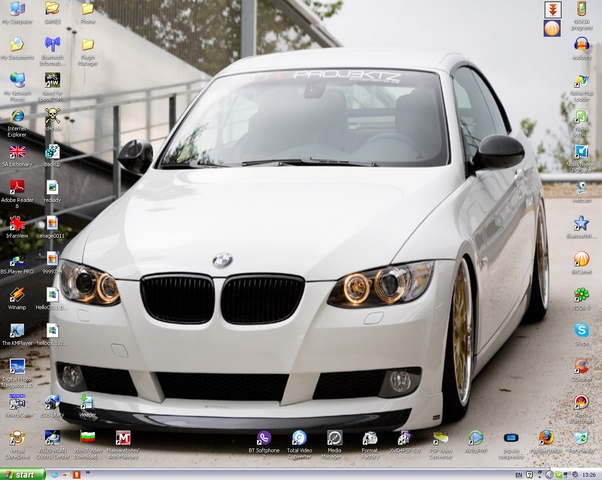
Task: Launch BS.Player PRO shortcut
Action: (17, 263)
